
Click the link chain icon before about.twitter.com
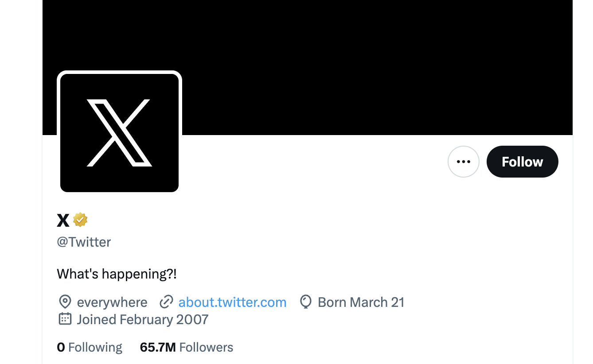pos(167,302)
